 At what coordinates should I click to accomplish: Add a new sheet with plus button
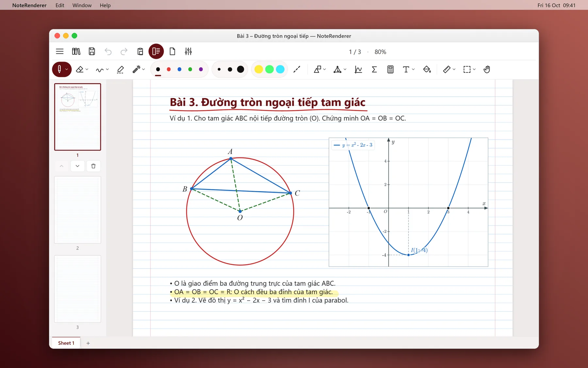(x=88, y=343)
